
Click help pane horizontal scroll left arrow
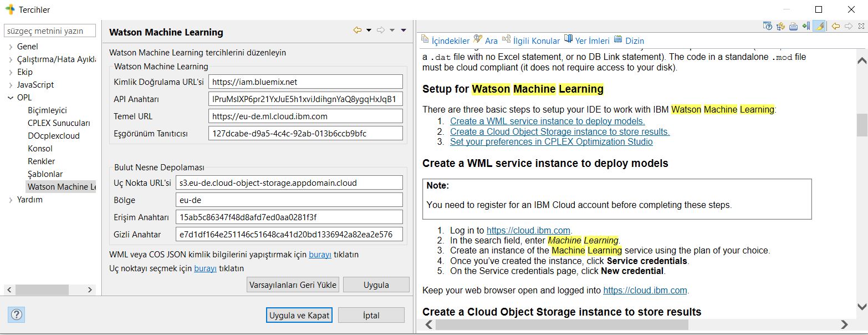pos(428,324)
